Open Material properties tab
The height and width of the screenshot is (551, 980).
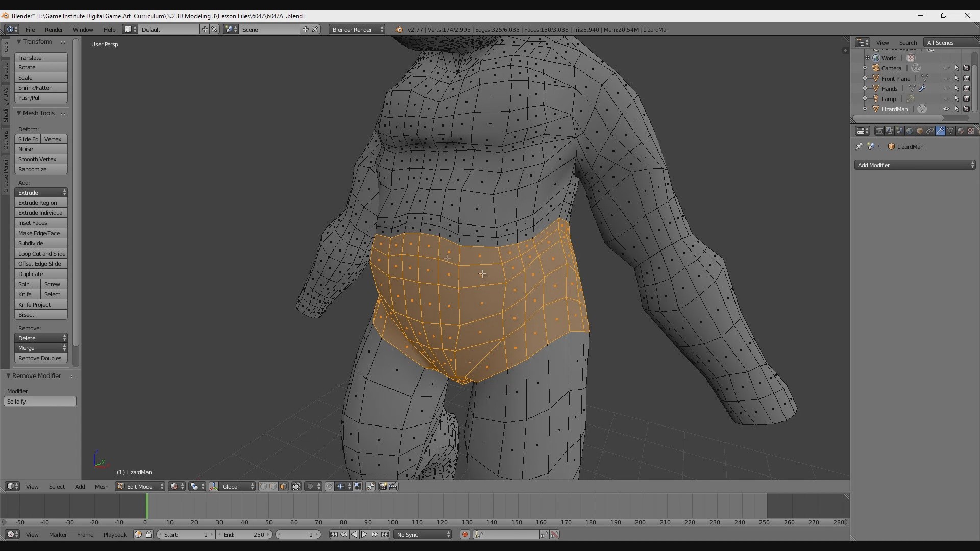point(961,131)
